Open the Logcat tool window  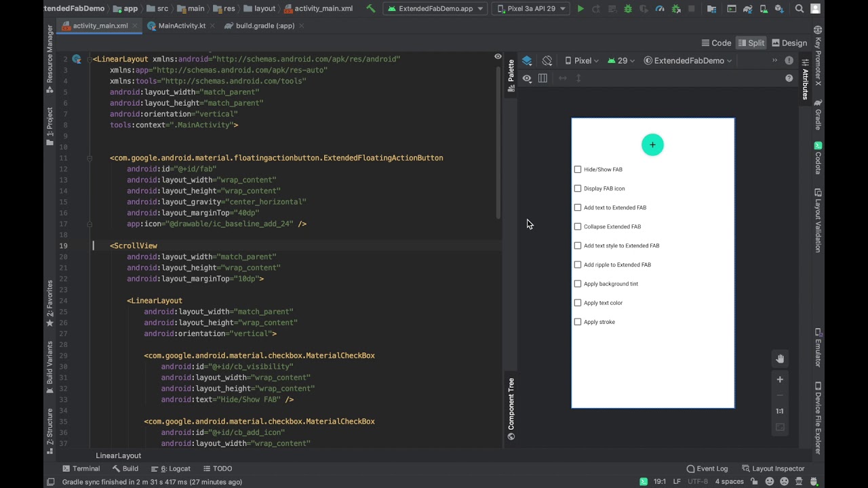click(x=171, y=468)
